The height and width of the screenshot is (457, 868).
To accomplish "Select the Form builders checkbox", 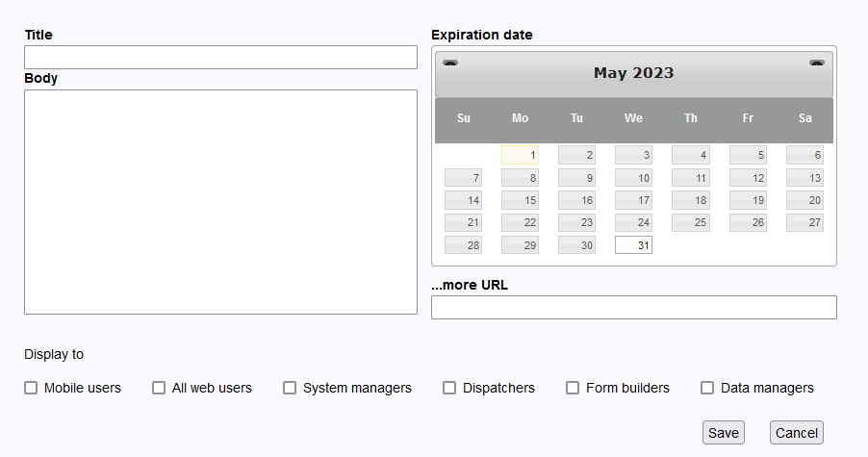I will click(573, 388).
